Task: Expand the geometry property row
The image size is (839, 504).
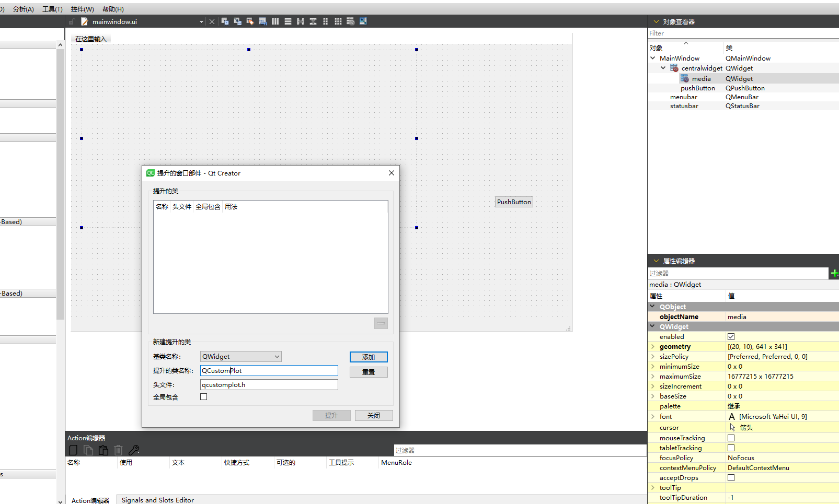Action: pyautogui.click(x=653, y=347)
